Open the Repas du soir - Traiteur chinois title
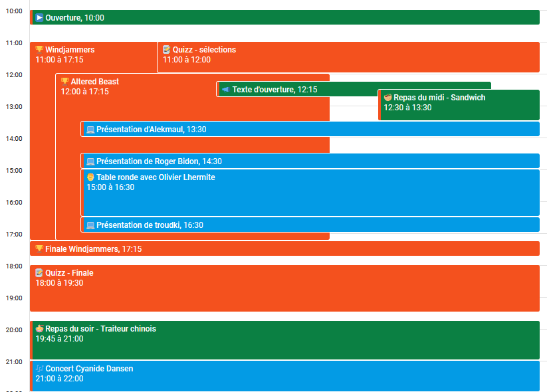The image size is (547, 392). pos(100,329)
